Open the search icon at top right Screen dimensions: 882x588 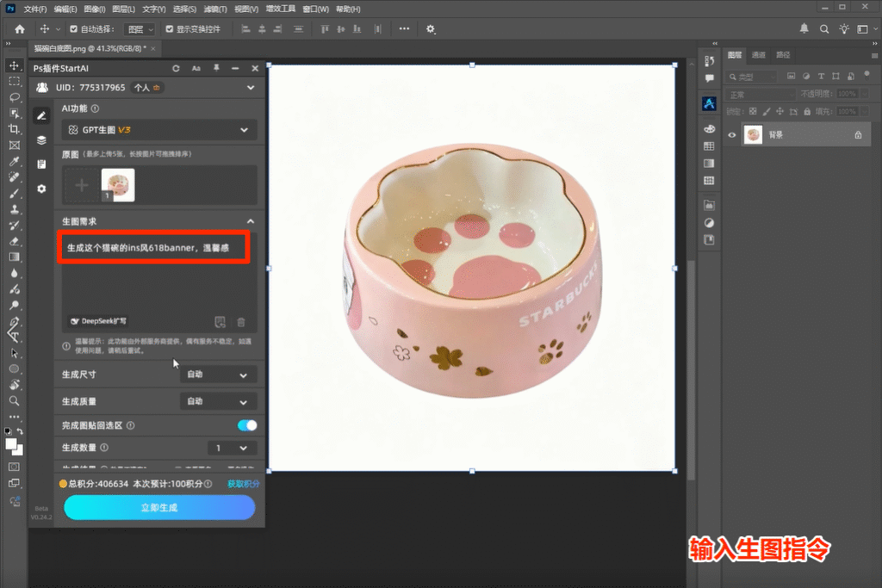point(824,29)
